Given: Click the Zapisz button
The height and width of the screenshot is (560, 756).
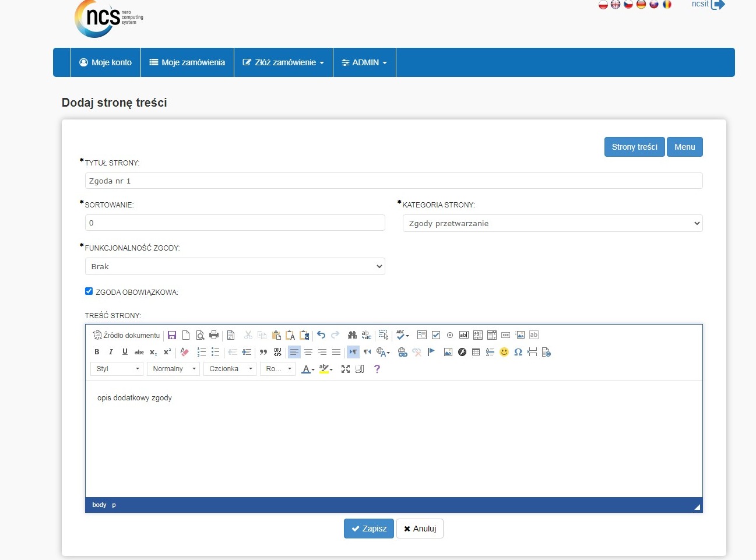Looking at the screenshot, I should [368, 529].
